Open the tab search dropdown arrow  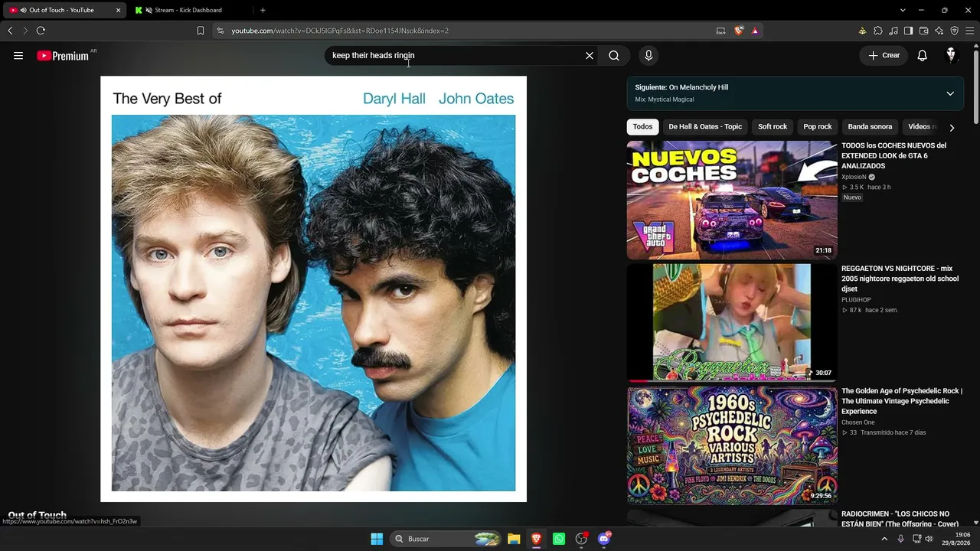pyautogui.click(x=903, y=10)
